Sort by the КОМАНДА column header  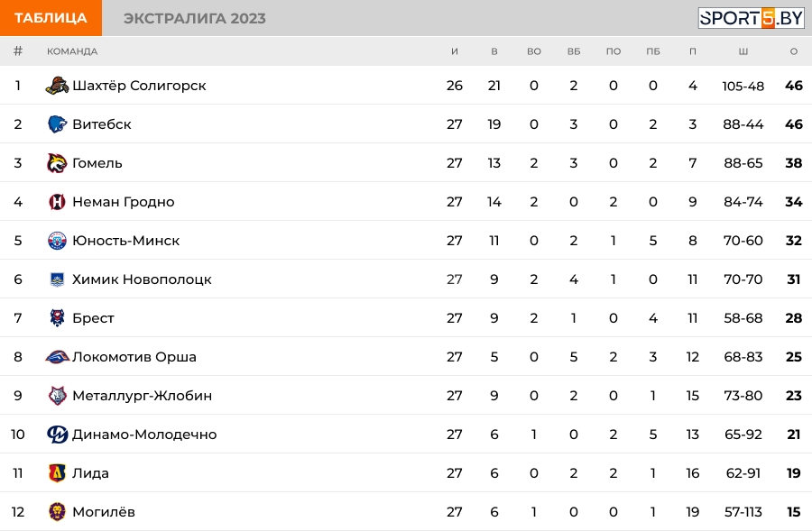72,51
